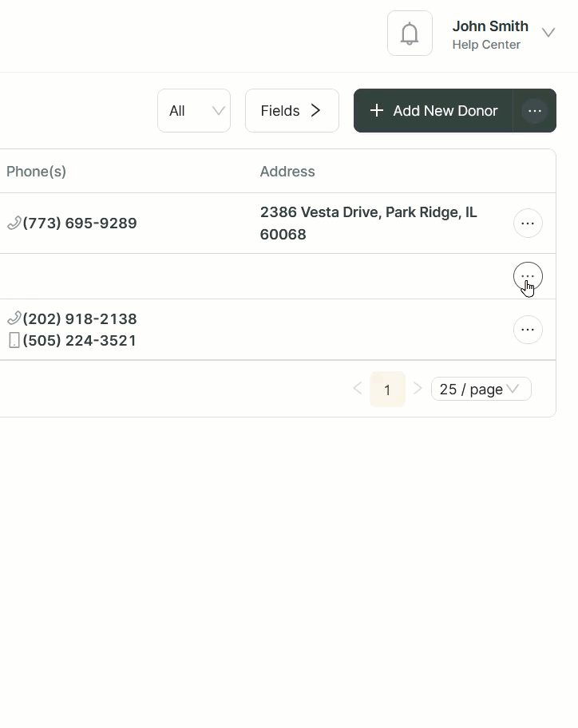Viewport: 578px width, 728px height.
Task: Click the mobile number (505) 224-3521
Action: coord(80,341)
